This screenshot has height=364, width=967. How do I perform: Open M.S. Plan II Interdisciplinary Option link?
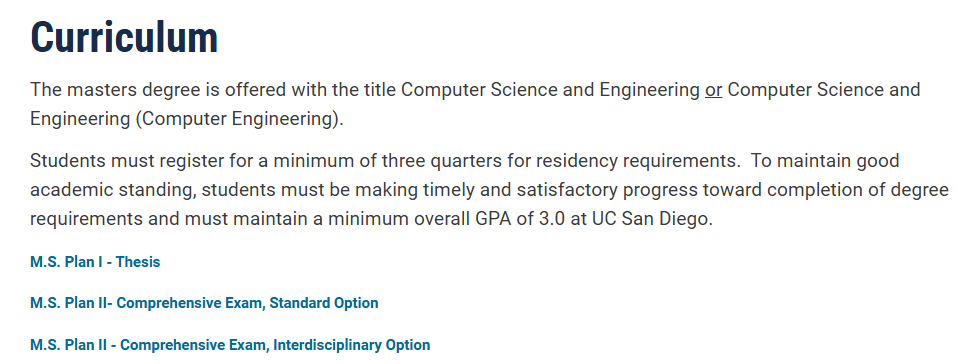coord(230,345)
